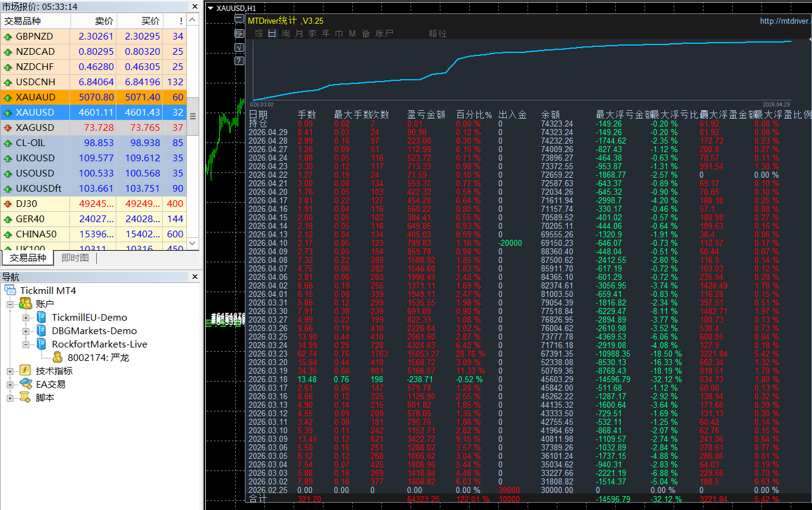Click the -20000 withdrawal value
812x510 pixels.
click(x=510, y=243)
